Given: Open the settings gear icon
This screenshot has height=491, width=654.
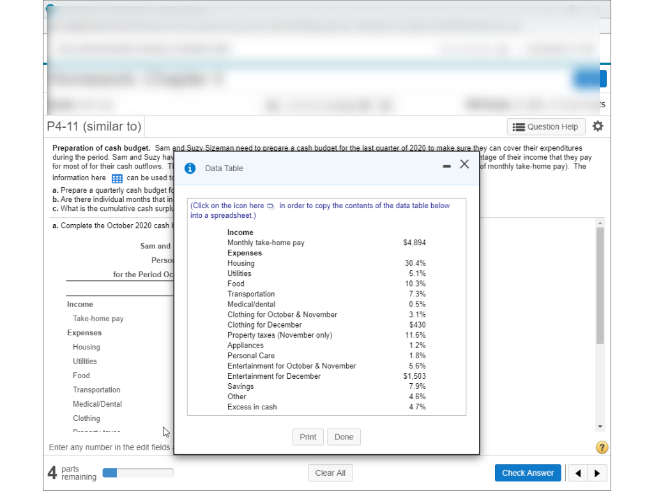Looking at the screenshot, I should [598, 126].
